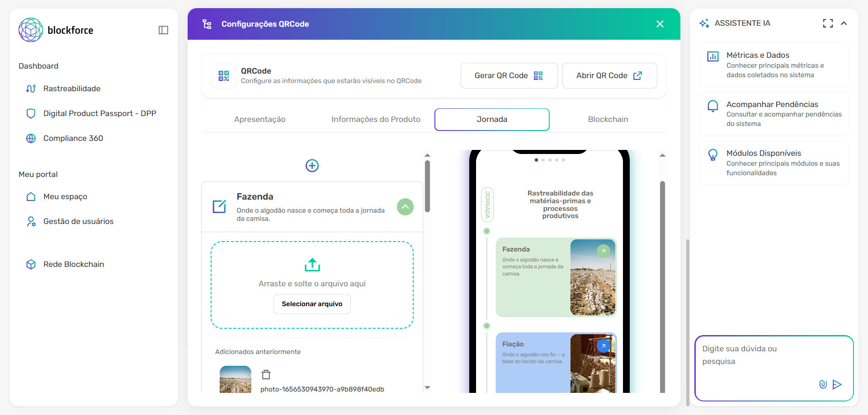Expand the AI assistant to fullscreen
This screenshot has height=415, width=868.
click(x=828, y=23)
